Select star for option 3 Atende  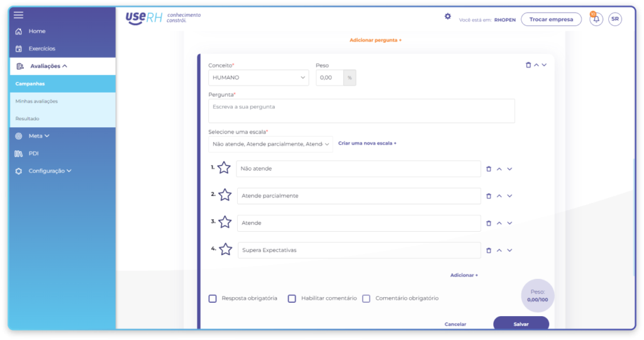(225, 222)
